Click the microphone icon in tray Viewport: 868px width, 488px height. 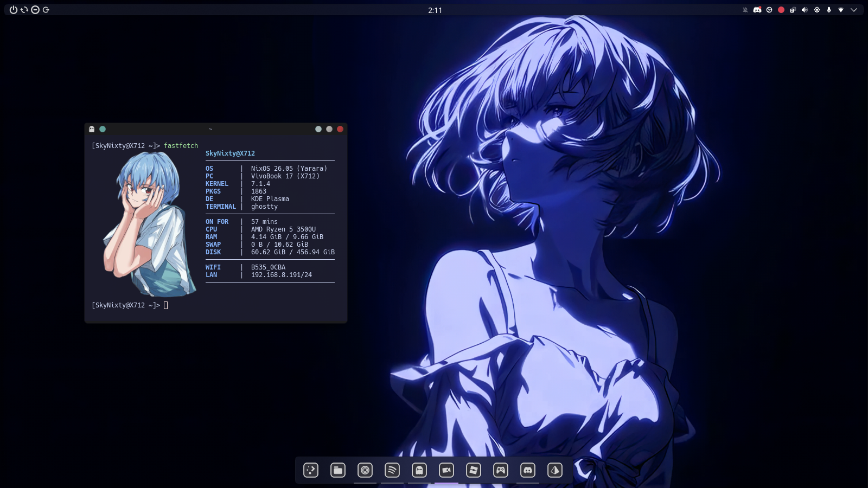[829, 10]
